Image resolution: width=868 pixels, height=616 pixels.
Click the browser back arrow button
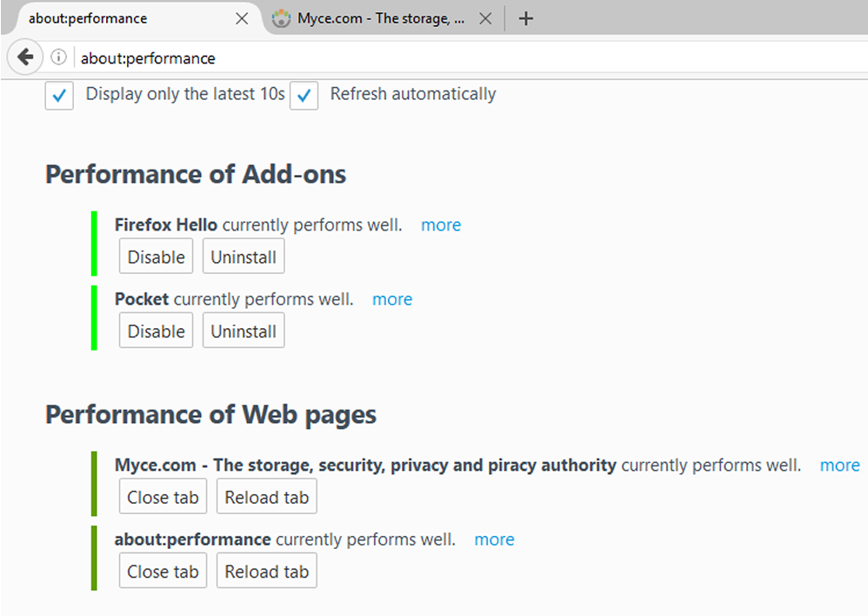25,57
